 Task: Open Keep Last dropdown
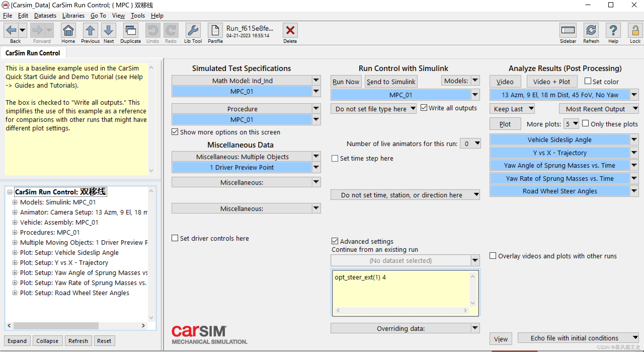(512, 109)
